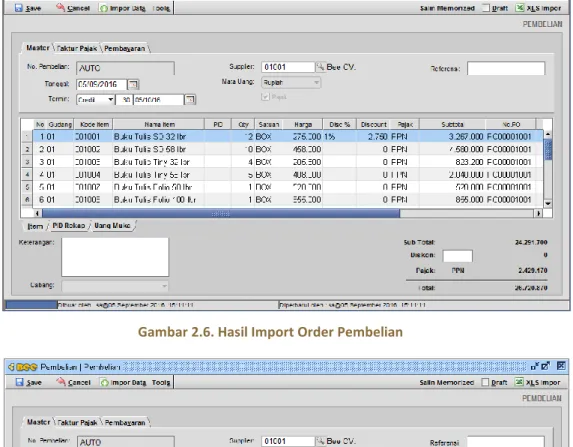This screenshot has height=447, width=573.
Task: Open Impor Data in the upper window toolbar
Action: [123, 8]
